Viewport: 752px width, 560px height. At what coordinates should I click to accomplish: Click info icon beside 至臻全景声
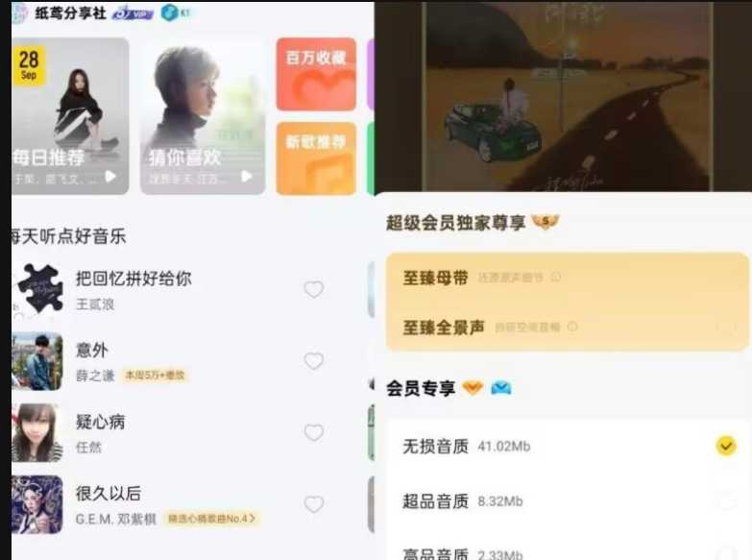coord(572,327)
